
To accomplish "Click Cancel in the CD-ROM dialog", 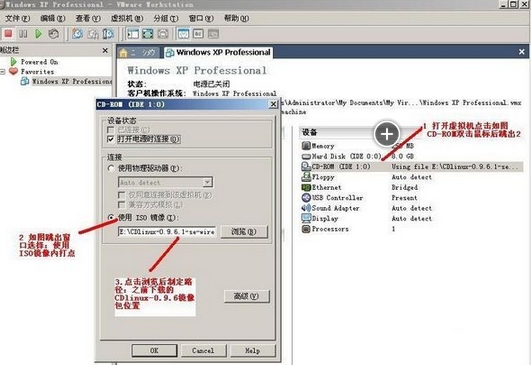I will (203, 350).
